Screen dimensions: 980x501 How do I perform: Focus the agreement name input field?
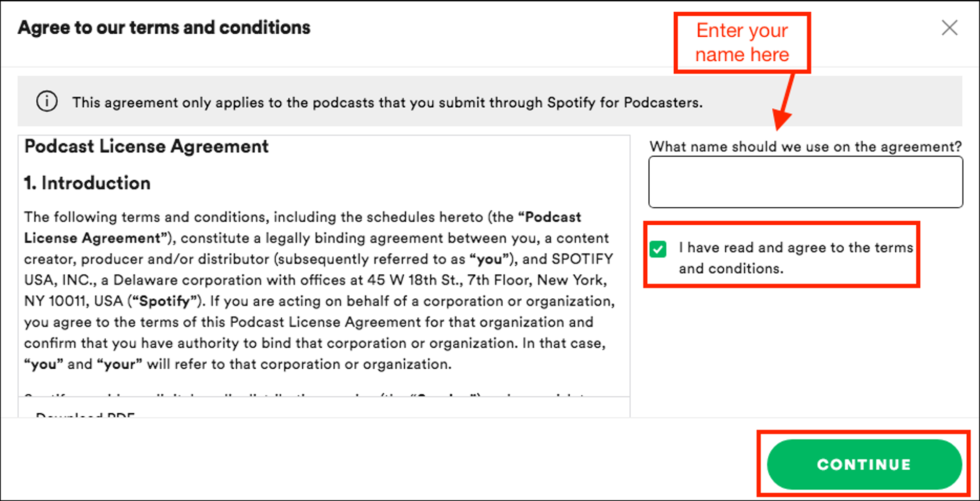point(805,182)
